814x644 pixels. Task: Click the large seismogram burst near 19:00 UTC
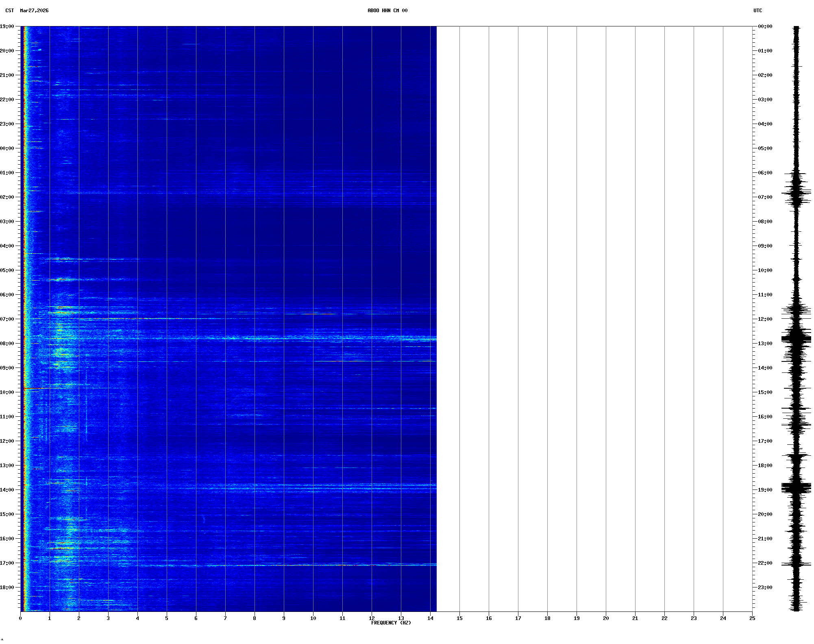pos(796,487)
